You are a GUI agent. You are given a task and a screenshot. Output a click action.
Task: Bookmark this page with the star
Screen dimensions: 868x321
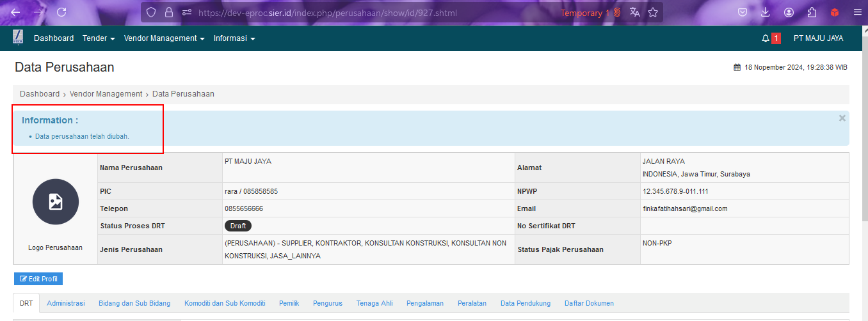653,12
